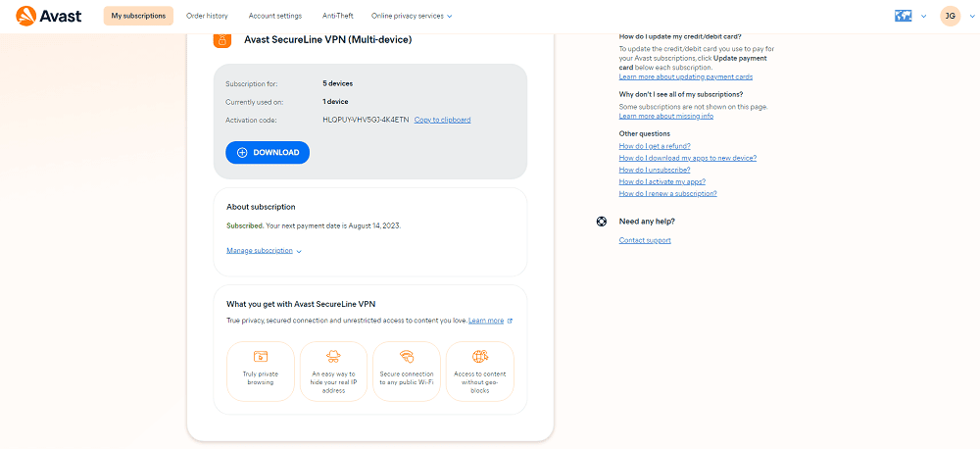
Task: Click the lifebuoy help icon
Action: pyautogui.click(x=602, y=222)
